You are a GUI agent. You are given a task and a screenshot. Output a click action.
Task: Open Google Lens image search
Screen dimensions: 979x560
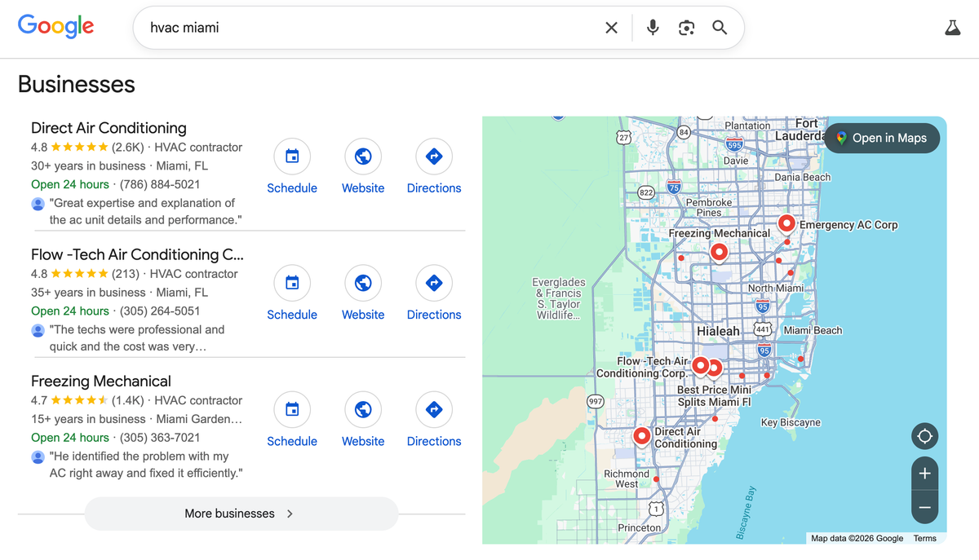686,27
